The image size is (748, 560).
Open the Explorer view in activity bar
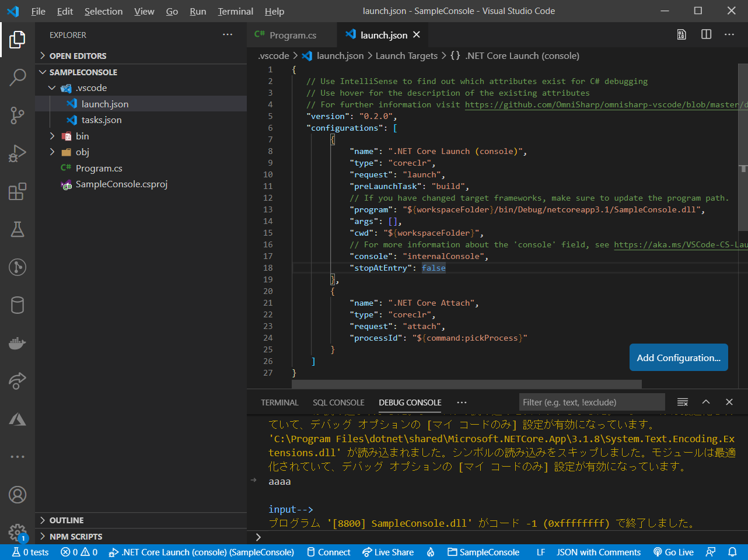18,40
